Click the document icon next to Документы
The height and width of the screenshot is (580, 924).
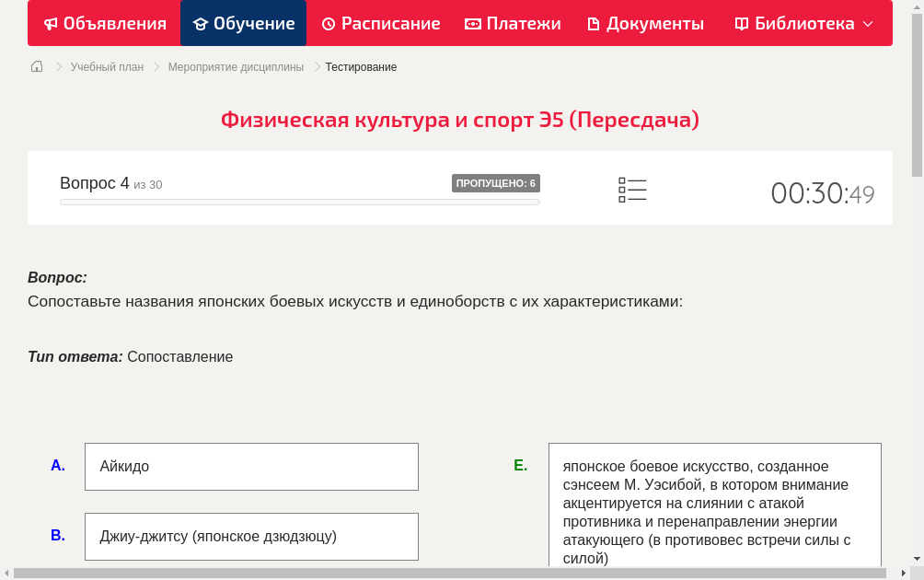point(593,23)
